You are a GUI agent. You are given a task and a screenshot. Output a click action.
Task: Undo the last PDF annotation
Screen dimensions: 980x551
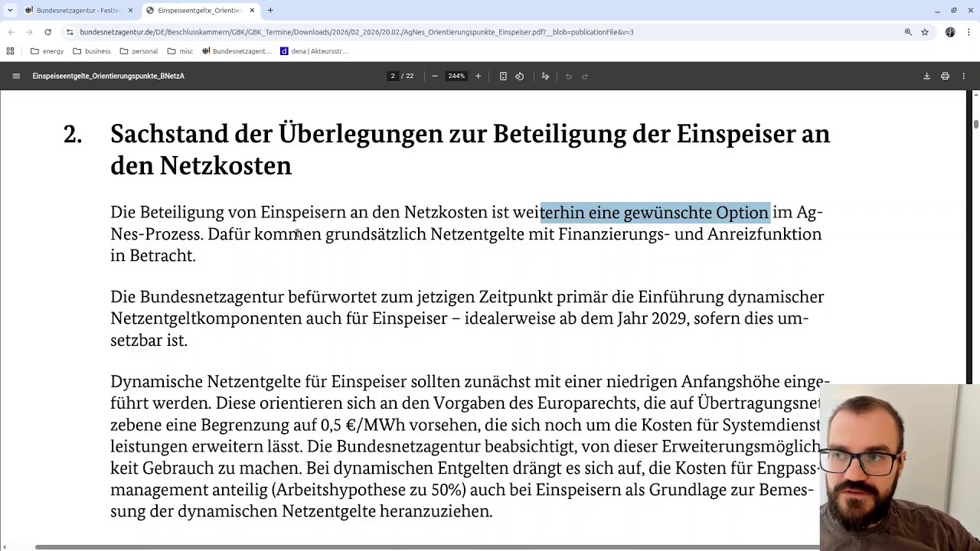pos(568,76)
